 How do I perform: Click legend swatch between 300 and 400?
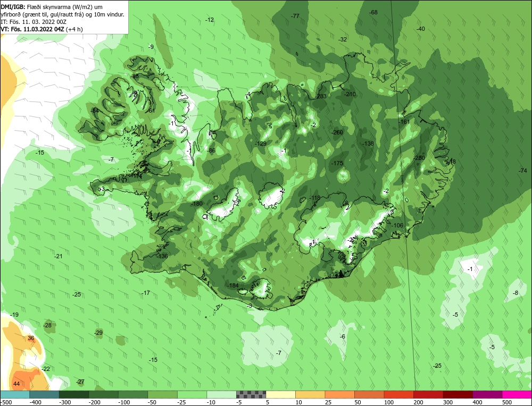click(458, 394)
